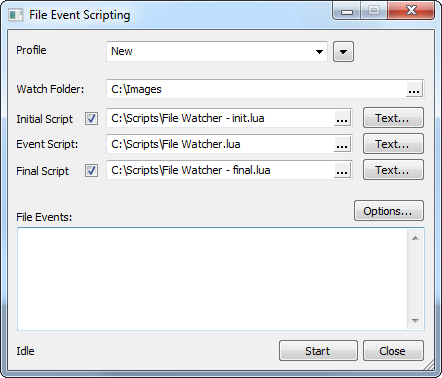This screenshot has width=442, height=378.
Task: Browse for the Initial Script file
Action: point(342,118)
